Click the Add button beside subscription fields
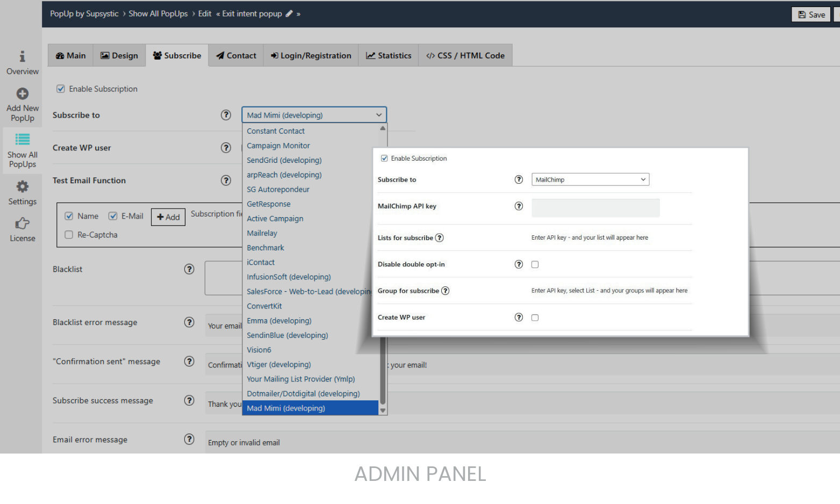This screenshot has width=840, height=504. [x=168, y=217]
